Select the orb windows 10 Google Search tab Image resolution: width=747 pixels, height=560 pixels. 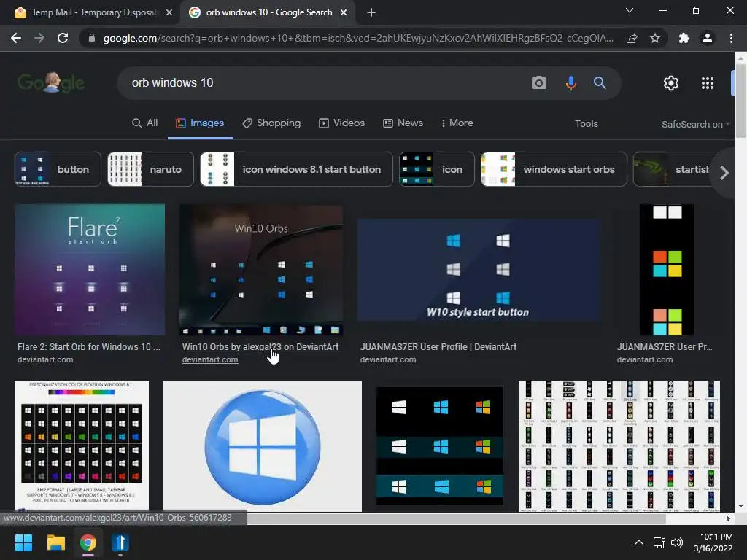pos(268,12)
